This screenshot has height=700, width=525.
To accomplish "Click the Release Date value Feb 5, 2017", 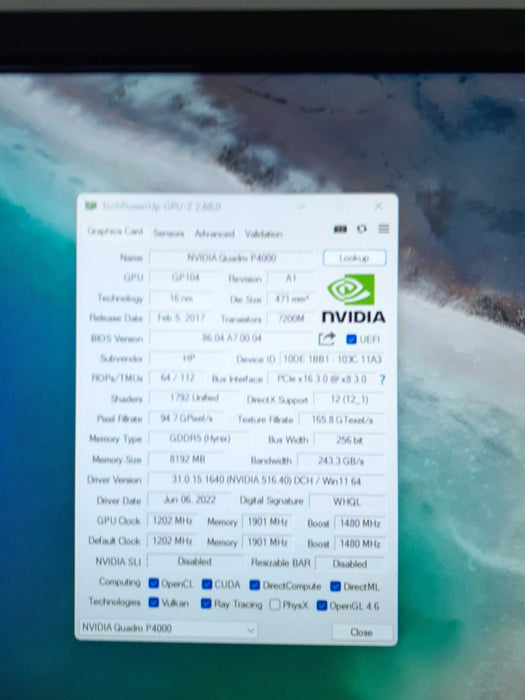I will tap(181, 317).
